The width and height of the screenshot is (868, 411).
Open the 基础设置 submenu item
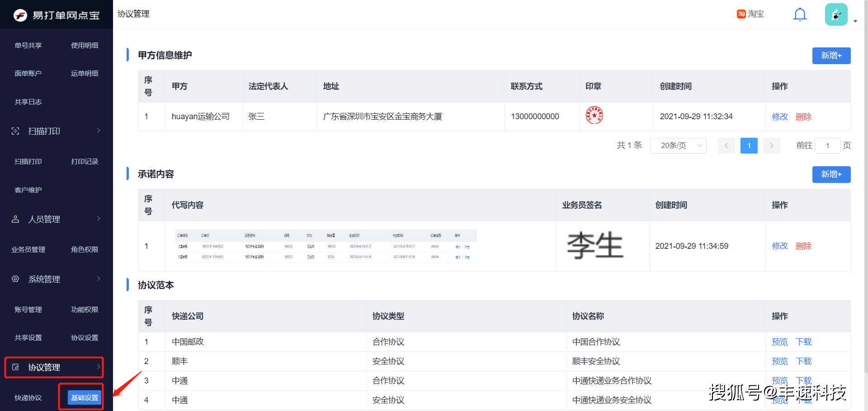pos(85,397)
